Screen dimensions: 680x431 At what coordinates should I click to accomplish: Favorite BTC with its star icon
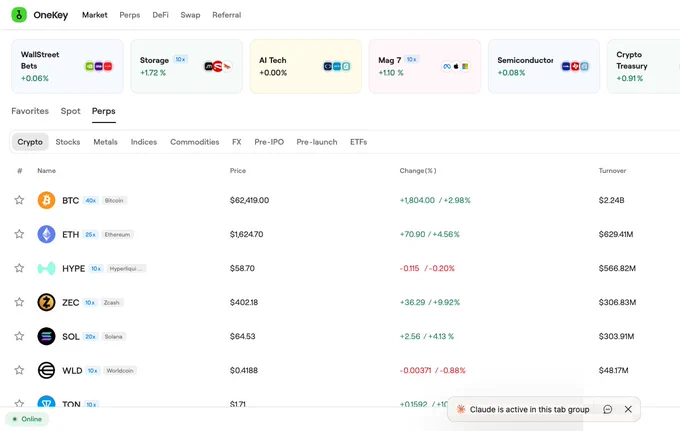[19, 200]
